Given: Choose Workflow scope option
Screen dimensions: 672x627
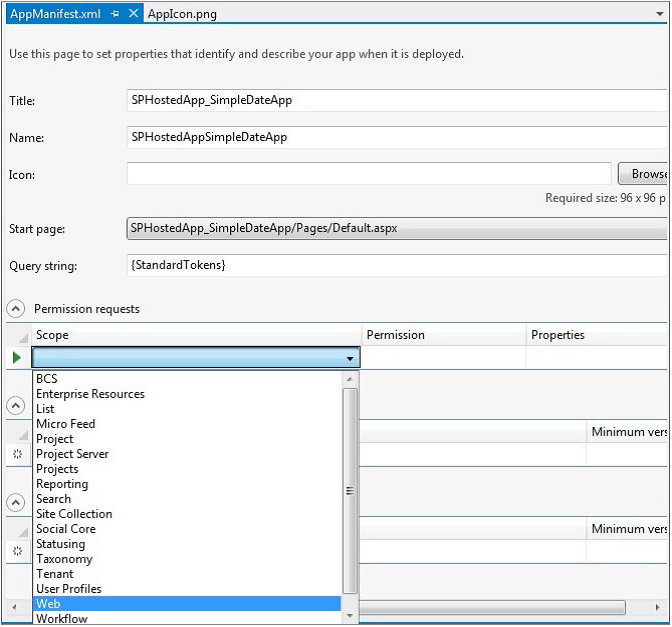Looking at the screenshot, I should (x=187, y=618).
